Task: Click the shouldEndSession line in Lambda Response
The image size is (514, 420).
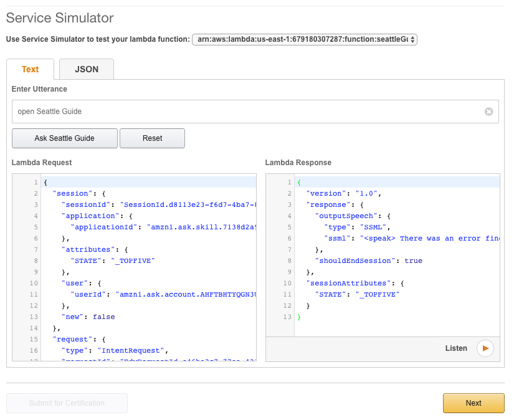Action: [369, 260]
